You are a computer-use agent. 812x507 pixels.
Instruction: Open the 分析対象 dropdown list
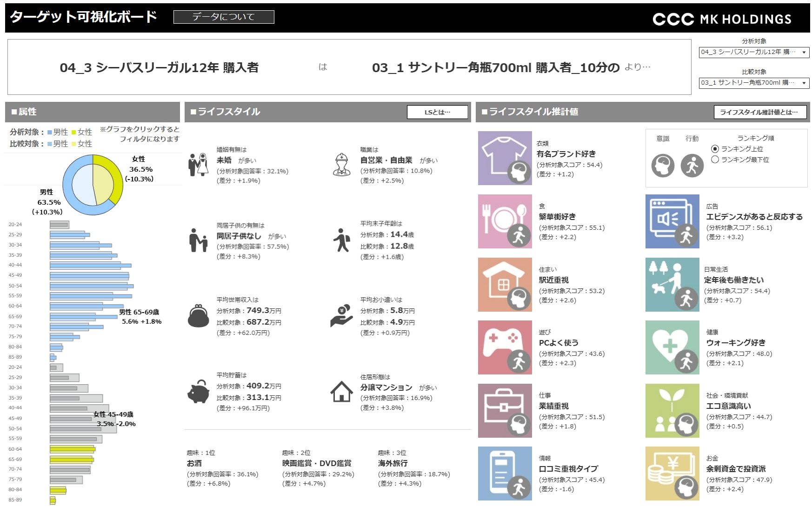(754, 52)
